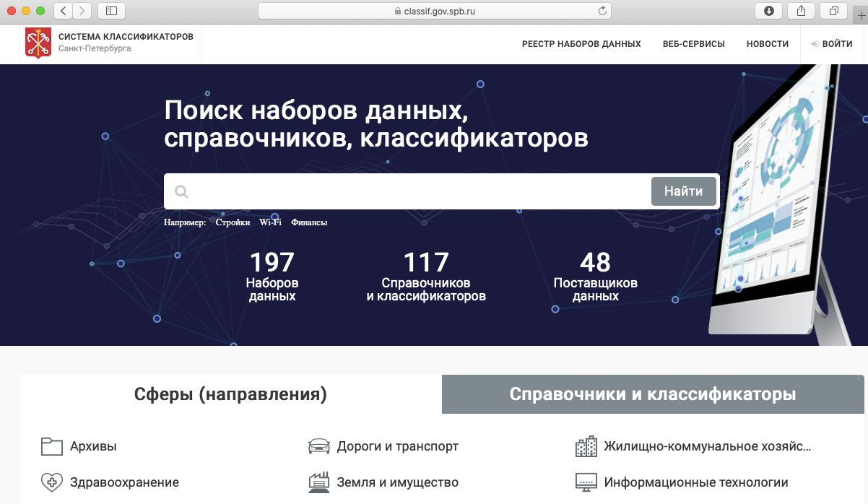The width and height of the screenshot is (868, 504).
Task: Open Реестр наборов данных menu item
Action: [x=581, y=44]
